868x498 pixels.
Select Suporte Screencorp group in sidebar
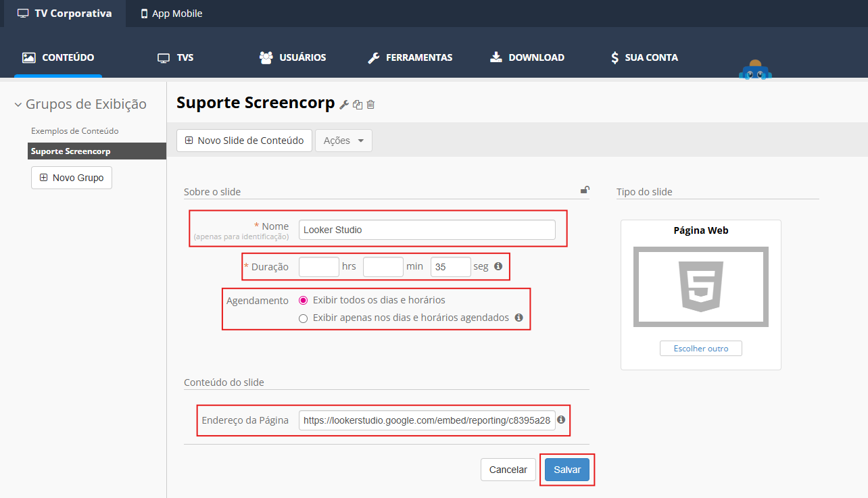tap(97, 151)
